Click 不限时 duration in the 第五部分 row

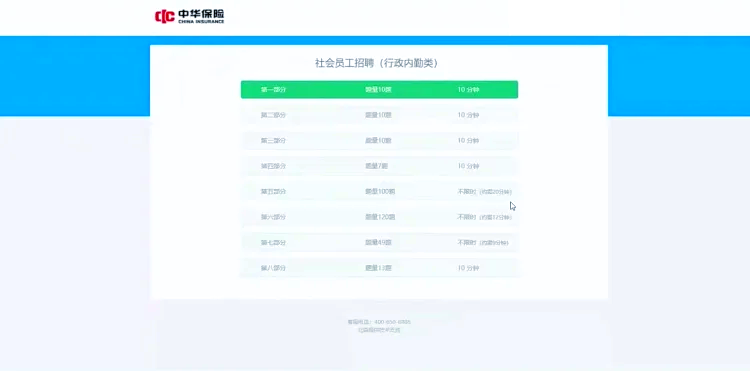pos(485,192)
